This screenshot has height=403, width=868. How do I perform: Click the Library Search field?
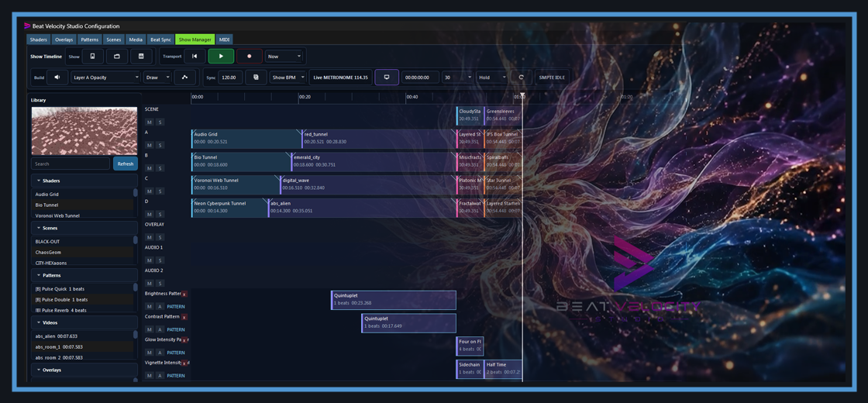[x=71, y=164]
